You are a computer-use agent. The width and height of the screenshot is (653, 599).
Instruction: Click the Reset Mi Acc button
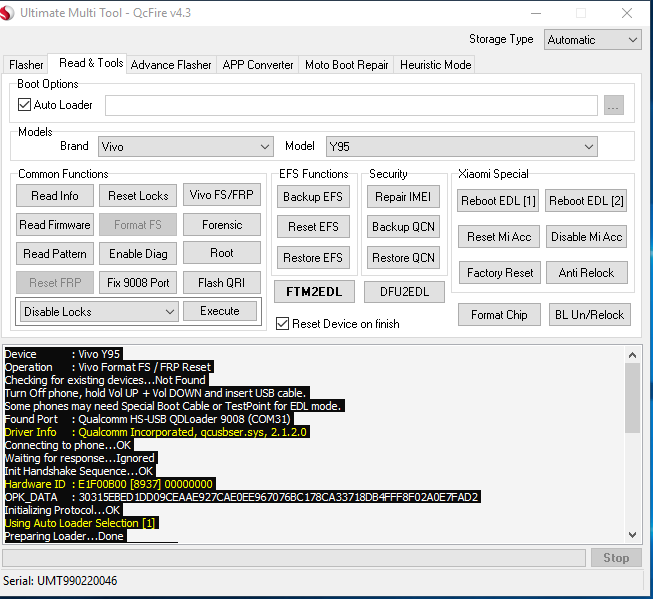click(x=499, y=237)
